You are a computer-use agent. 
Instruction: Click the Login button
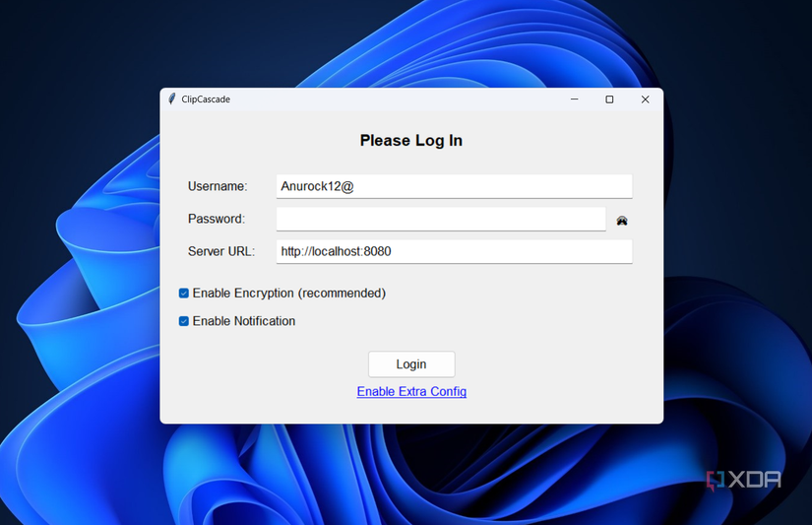point(411,364)
